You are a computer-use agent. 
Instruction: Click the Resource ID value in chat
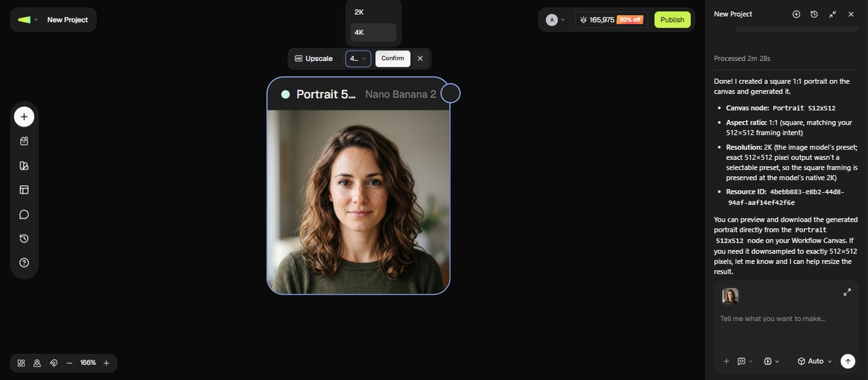(787, 197)
